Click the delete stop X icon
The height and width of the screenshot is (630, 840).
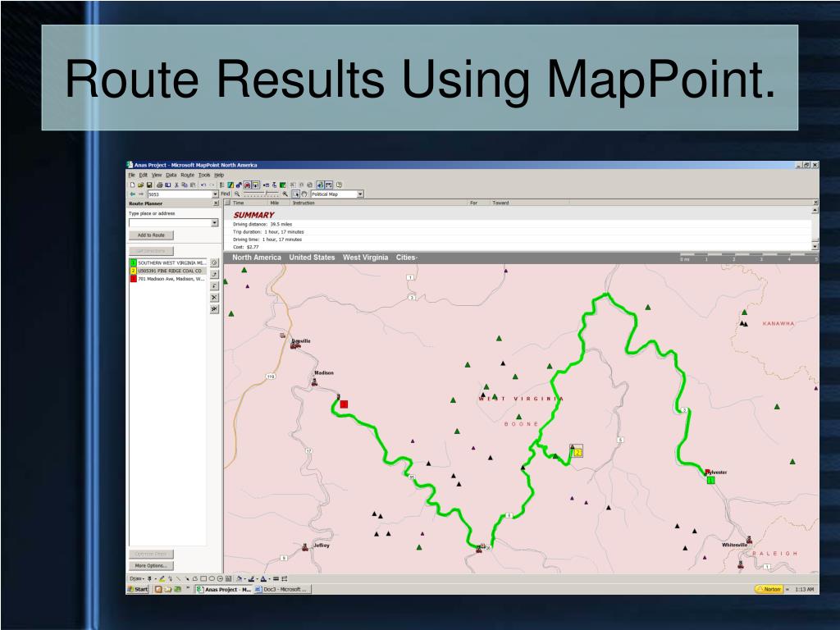[x=214, y=297]
